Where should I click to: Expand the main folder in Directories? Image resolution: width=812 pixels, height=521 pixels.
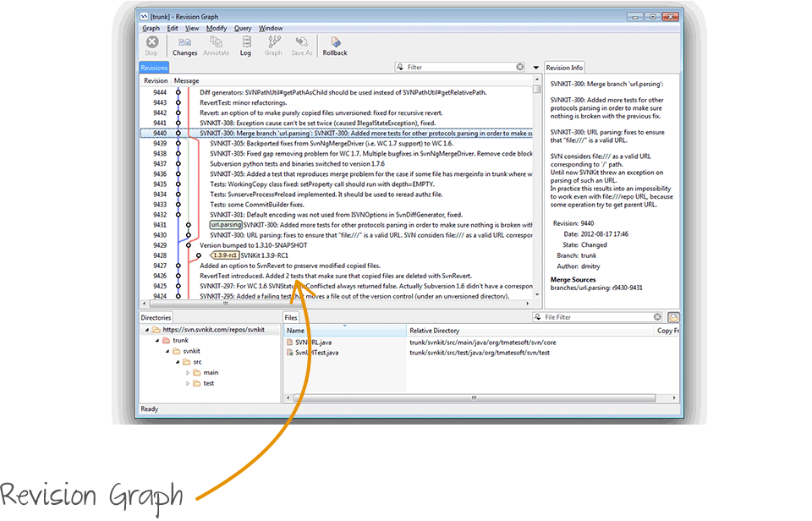click(188, 372)
